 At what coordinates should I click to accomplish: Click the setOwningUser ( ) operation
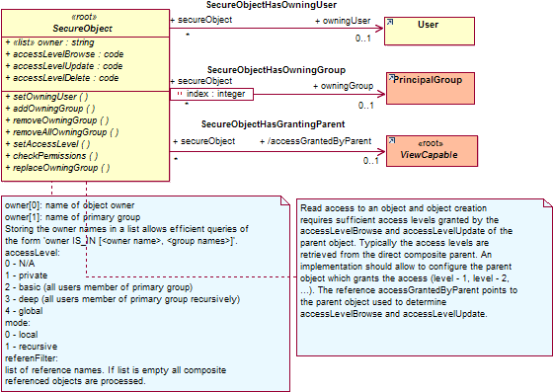pos(47,97)
